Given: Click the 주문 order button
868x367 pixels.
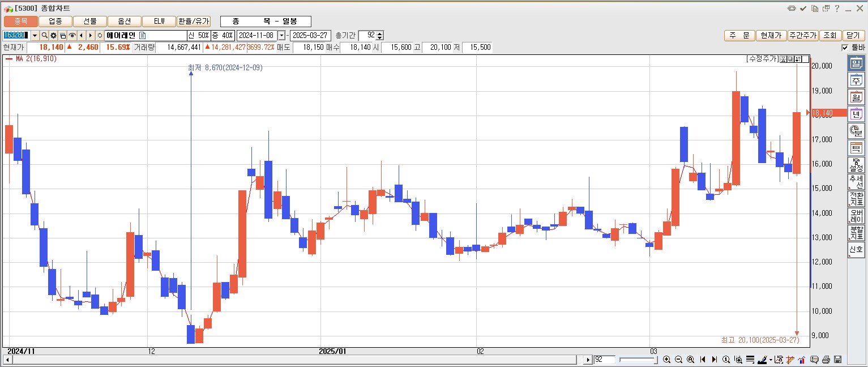Looking at the screenshot, I should click(739, 36).
